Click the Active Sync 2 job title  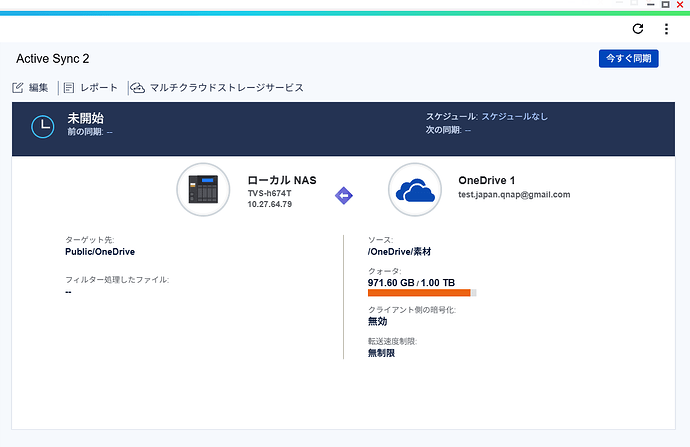coord(53,59)
